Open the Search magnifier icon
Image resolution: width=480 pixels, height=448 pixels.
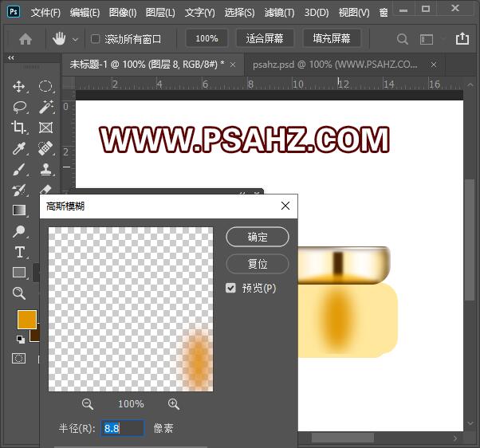(402, 39)
